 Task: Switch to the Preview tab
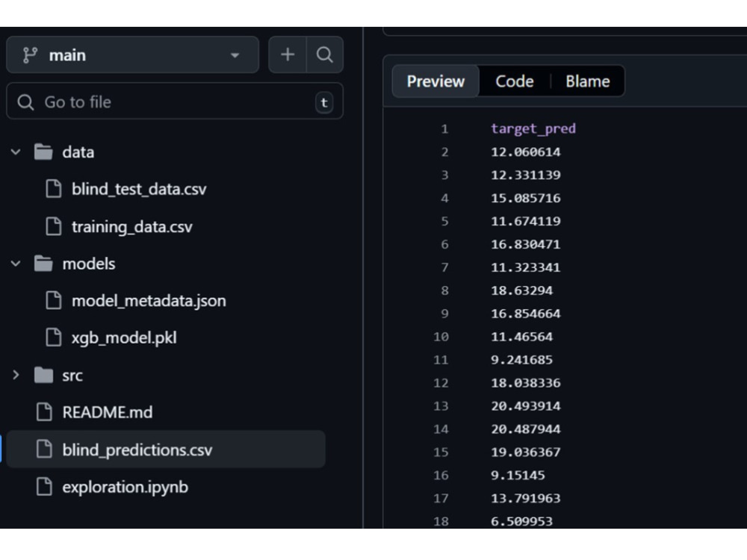[x=436, y=81]
